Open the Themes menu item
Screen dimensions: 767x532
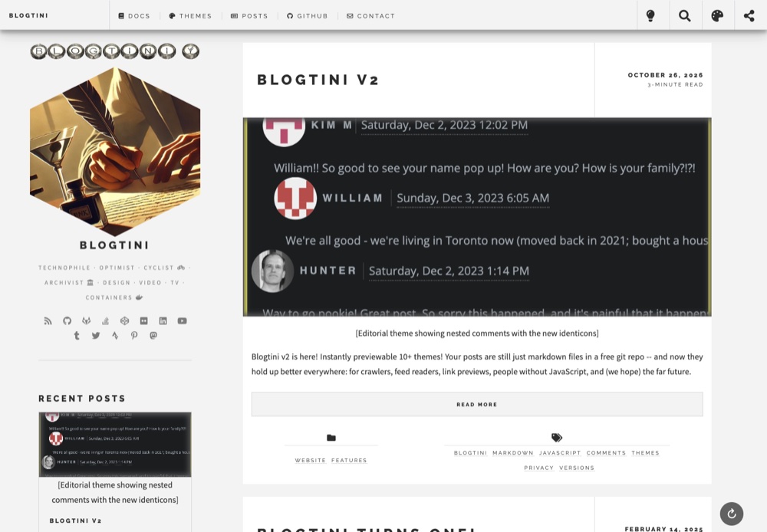[190, 16]
